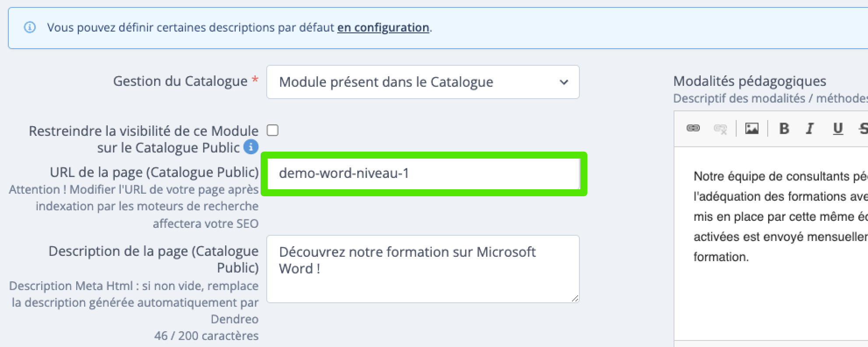Viewport: 868px width, 347px height.
Task: Click the insert link icon in editor toolbar
Action: (x=693, y=128)
